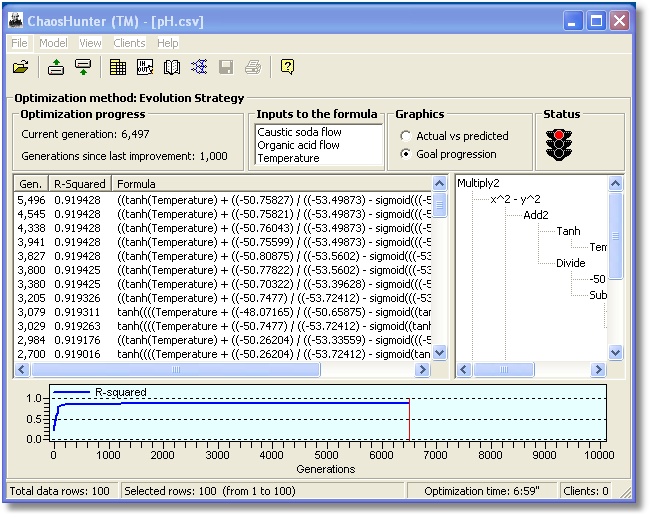Click the download-from-server toolbar icon
The image size is (650, 517).
(83, 67)
